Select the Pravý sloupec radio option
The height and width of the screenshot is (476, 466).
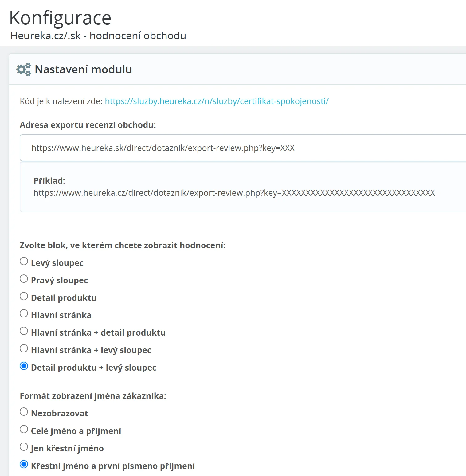tap(24, 279)
